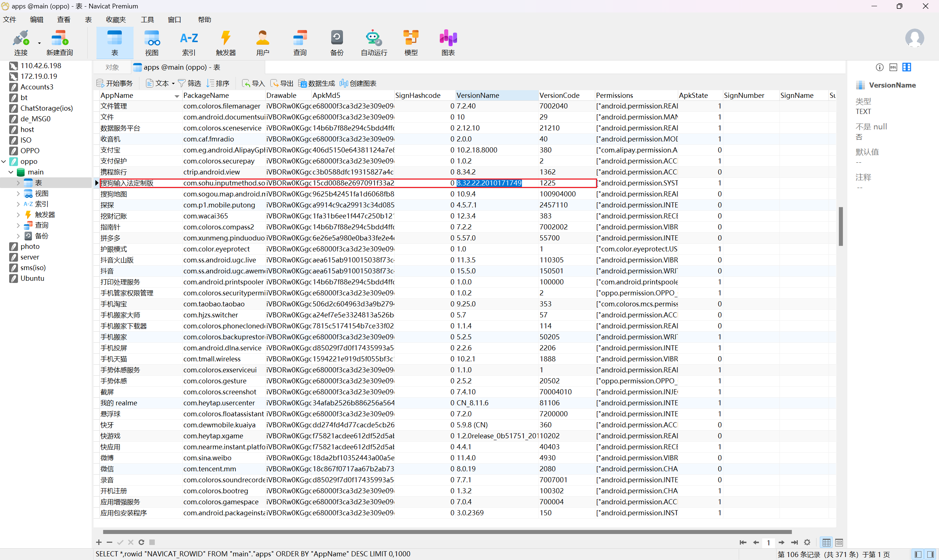Screen dimensions: 939x560
Task: Show the column properties panel icon
Action: click(906, 67)
